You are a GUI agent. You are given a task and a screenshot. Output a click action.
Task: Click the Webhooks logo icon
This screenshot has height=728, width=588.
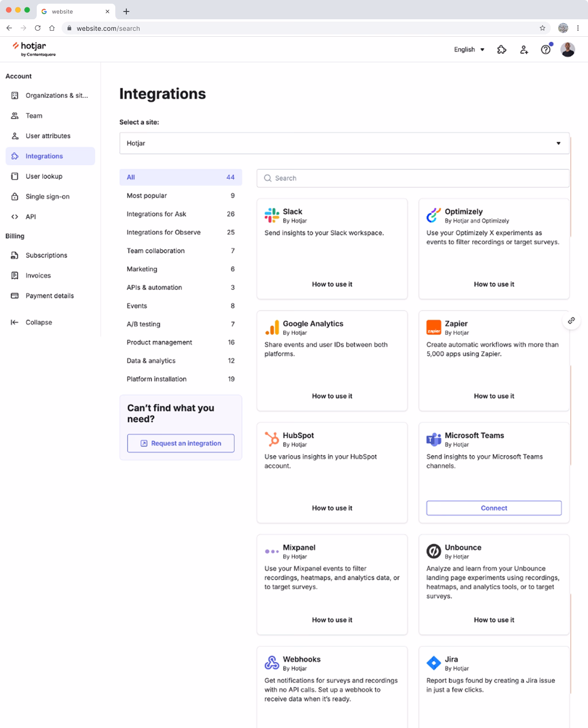click(x=272, y=663)
